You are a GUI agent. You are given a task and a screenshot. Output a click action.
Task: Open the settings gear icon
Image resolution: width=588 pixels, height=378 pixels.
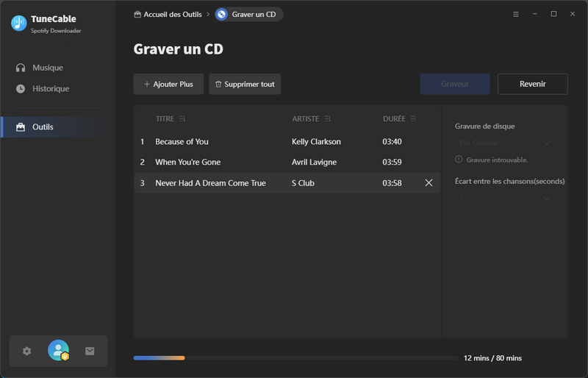click(27, 352)
